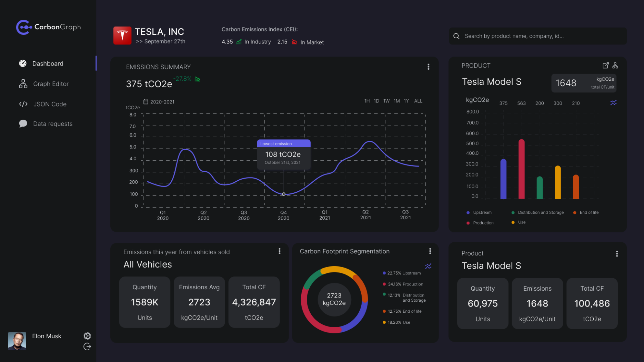Screen dimensions: 644x362
Task: Open Data requests in sidebar
Action: pyautogui.click(x=53, y=124)
